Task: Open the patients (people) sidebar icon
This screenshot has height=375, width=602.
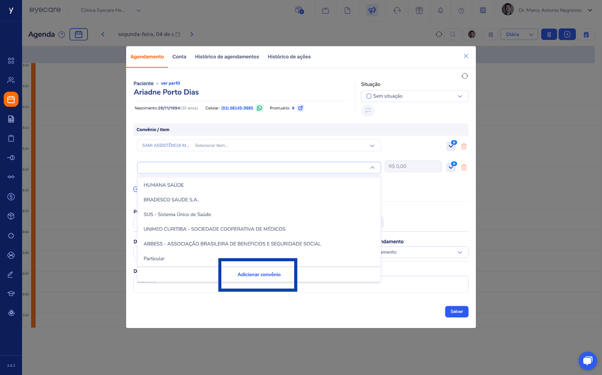Action: tap(11, 80)
